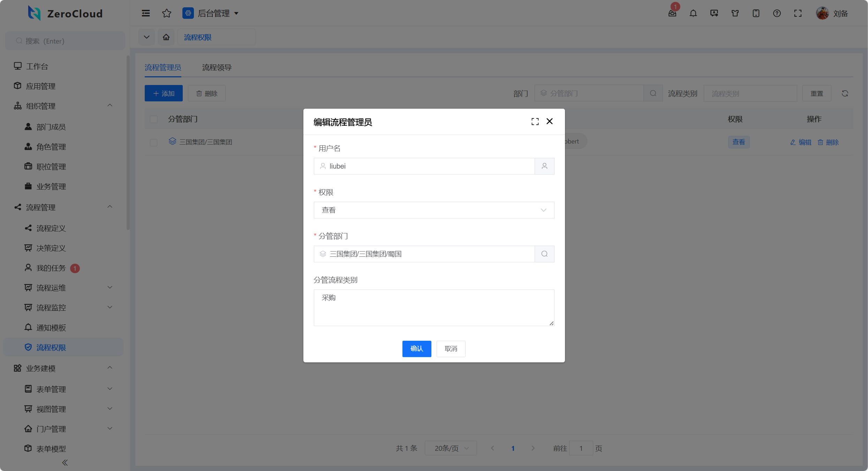Open the notification bell

tap(693, 13)
